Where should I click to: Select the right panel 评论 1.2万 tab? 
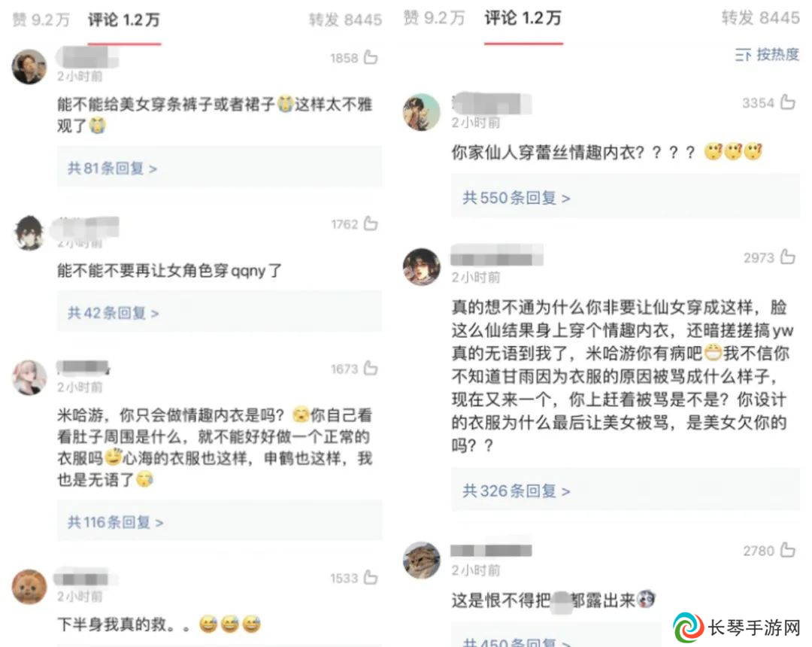pyautogui.click(x=523, y=18)
